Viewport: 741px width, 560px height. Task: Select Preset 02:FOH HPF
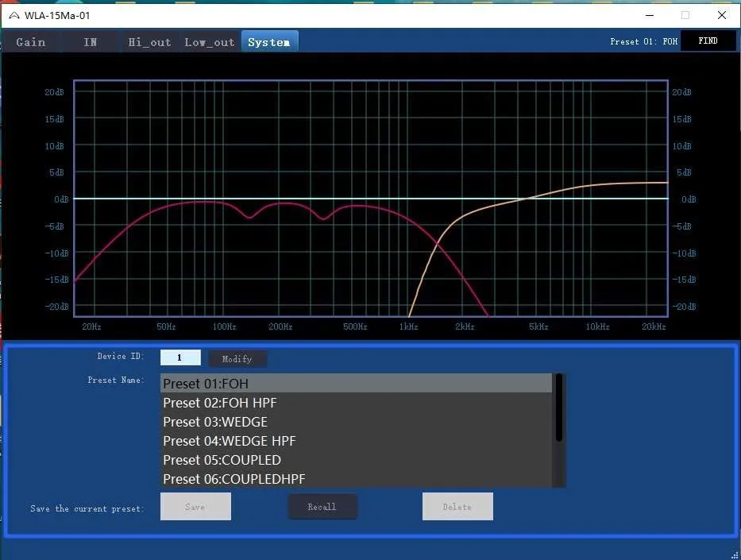356,403
